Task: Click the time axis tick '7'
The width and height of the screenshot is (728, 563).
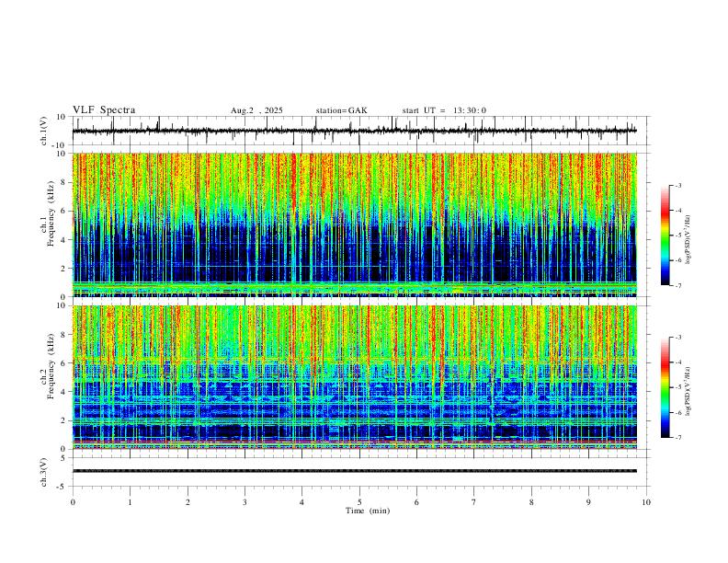Action: [474, 502]
